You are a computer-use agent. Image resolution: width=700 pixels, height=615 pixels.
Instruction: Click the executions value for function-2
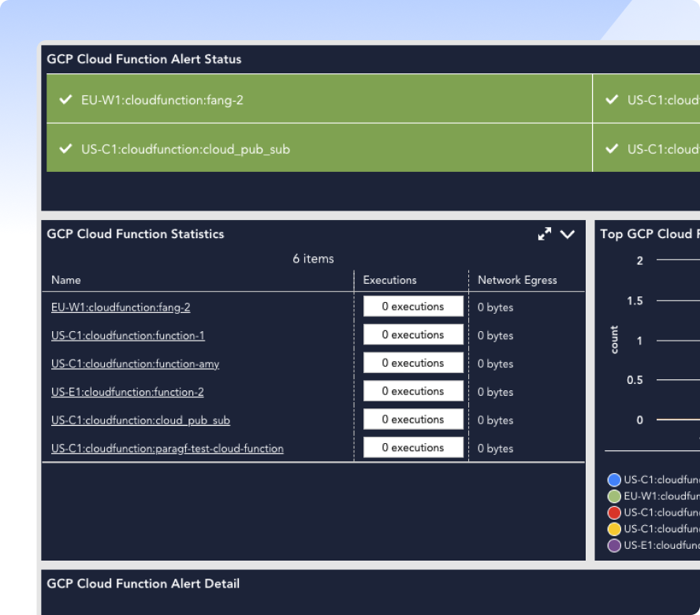[413, 391]
